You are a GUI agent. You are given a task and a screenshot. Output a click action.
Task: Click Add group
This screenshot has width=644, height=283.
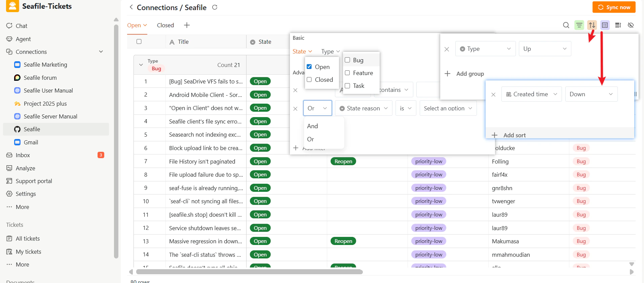coord(464,74)
